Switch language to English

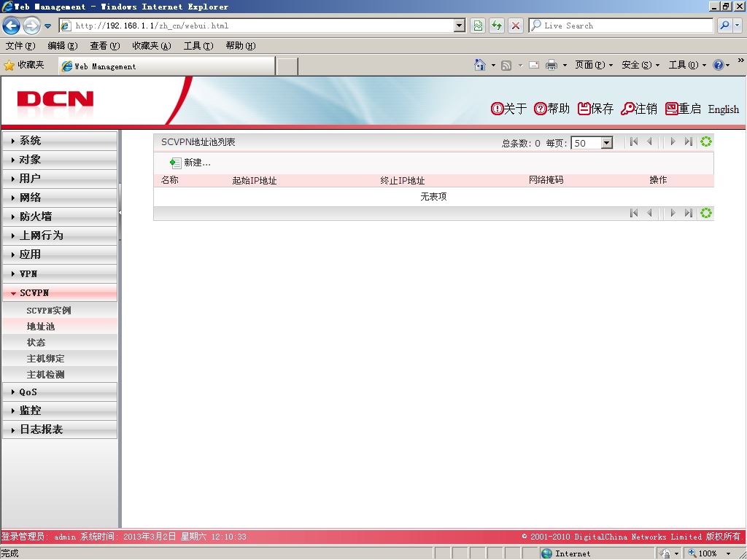pos(723,109)
